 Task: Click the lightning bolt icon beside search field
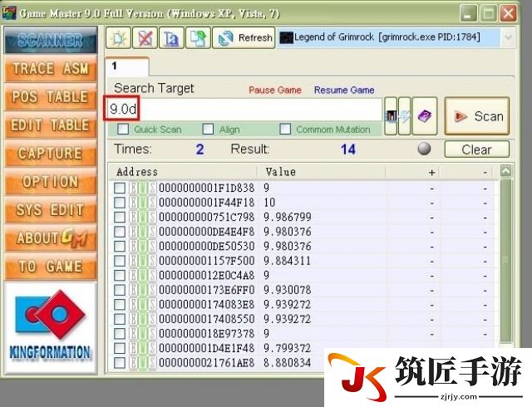tap(405, 116)
